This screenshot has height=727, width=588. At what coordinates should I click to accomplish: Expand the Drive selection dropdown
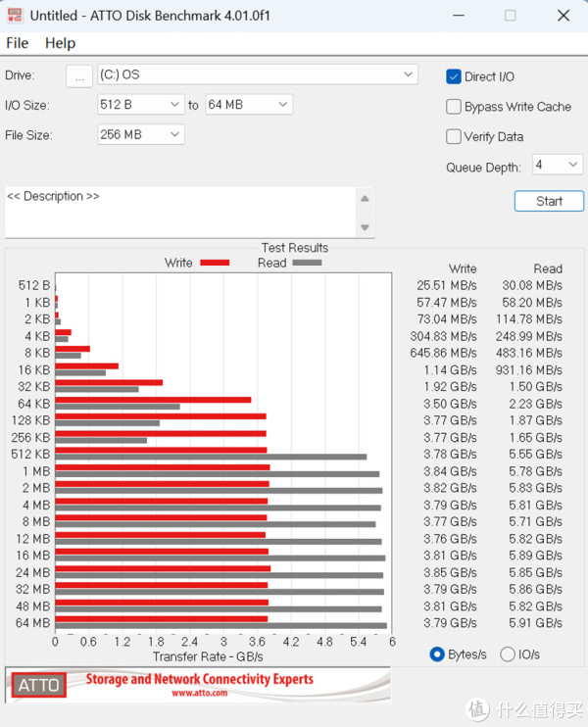pyautogui.click(x=408, y=74)
